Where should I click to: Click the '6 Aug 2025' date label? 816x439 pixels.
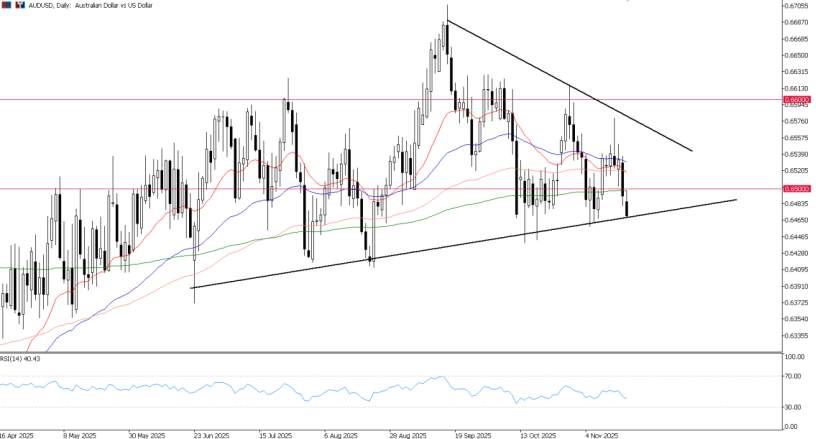(x=340, y=435)
